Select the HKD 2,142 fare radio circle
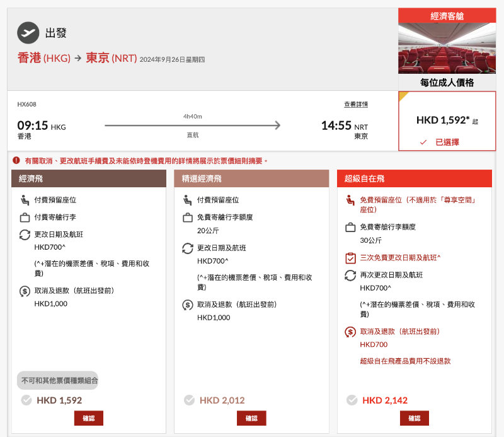 pos(352,400)
